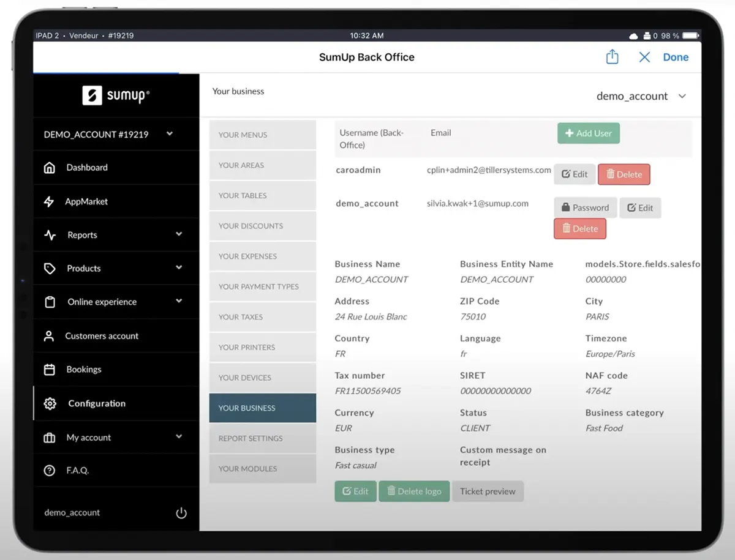Click the silvia.kwak+1@sumup.com email
The width and height of the screenshot is (735, 560).
tap(478, 203)
